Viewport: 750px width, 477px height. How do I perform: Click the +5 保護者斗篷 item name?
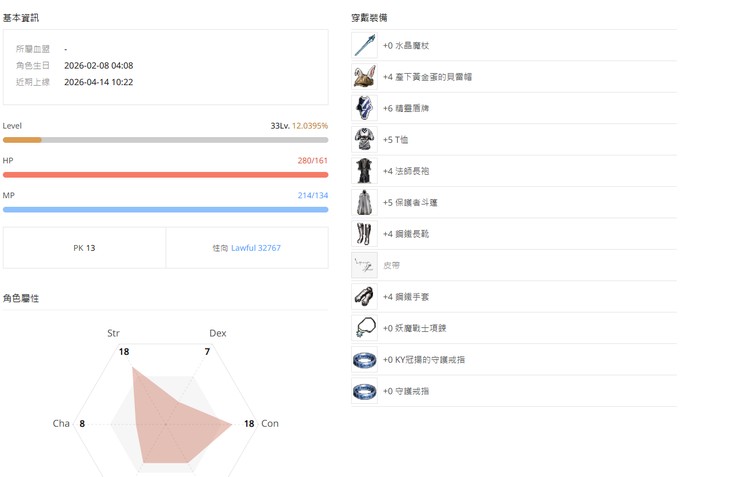tap(410, 203)
